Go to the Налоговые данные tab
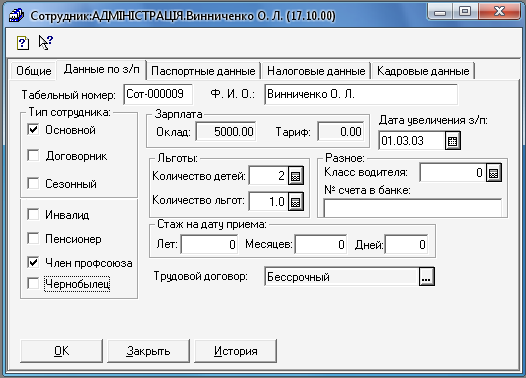The width and height of the screenshot is (526, 378). 316,71
